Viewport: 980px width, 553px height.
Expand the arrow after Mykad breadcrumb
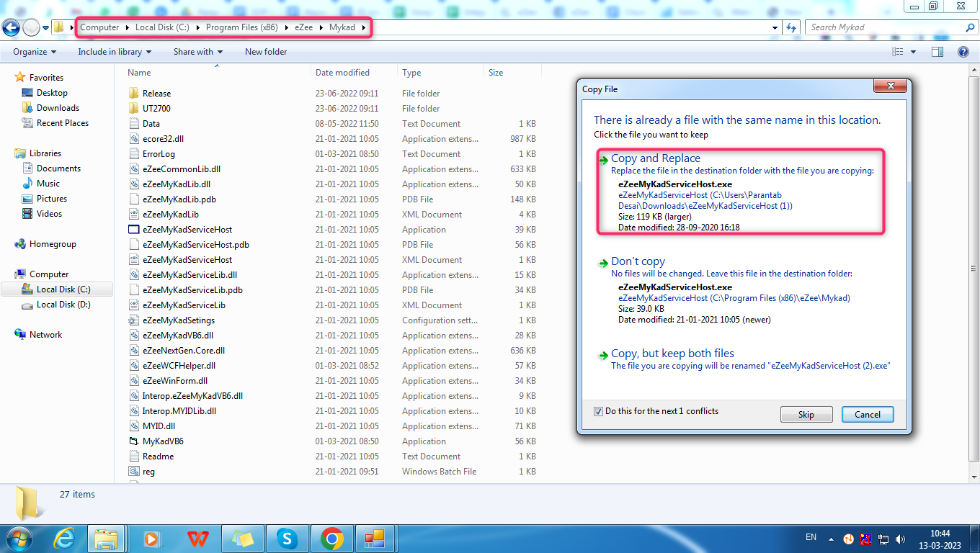pos(364,27)
